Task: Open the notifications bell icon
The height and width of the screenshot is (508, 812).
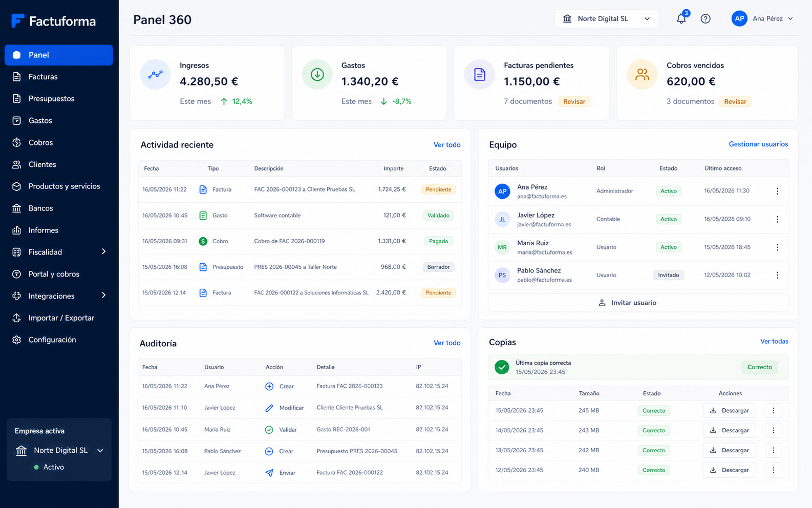Action: tap(681, 19)
